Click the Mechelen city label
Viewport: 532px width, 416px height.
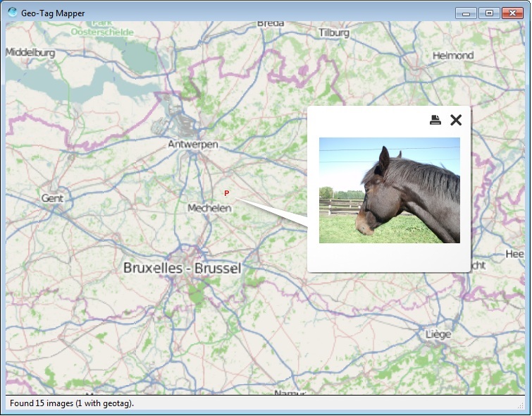(209, 208)
